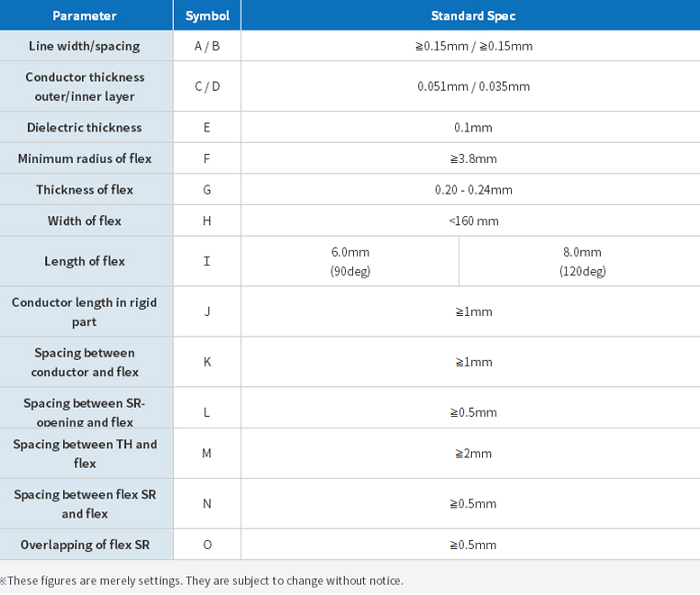Click the Overlapping of flex SR label
This screenshot has height=595, width=700.
(86, 545)
